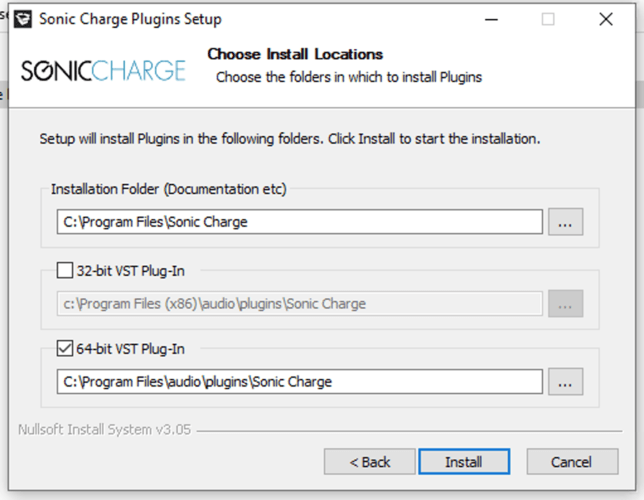
Task: Focus the Installation Folder path field
Action: 300,222
